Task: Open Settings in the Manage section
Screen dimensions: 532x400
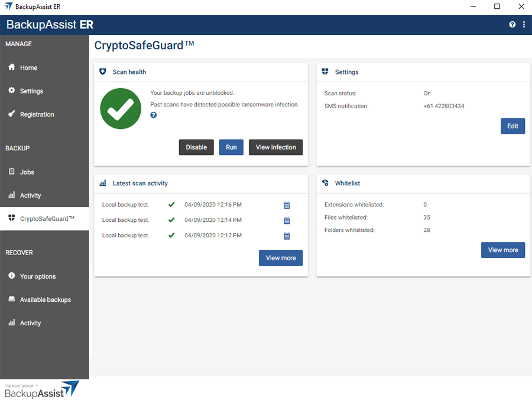Action: 44,91
